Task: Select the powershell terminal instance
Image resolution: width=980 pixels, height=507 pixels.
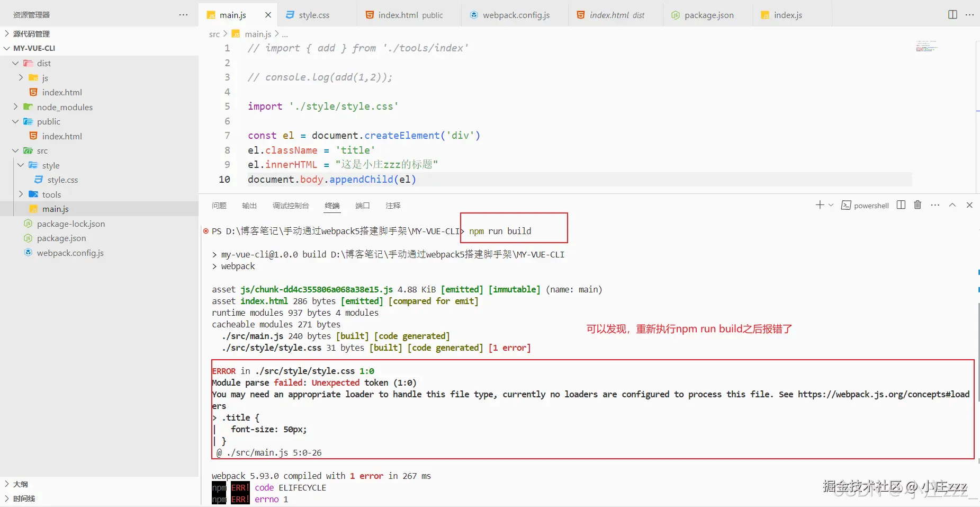Action: click(x=865, y=206)
